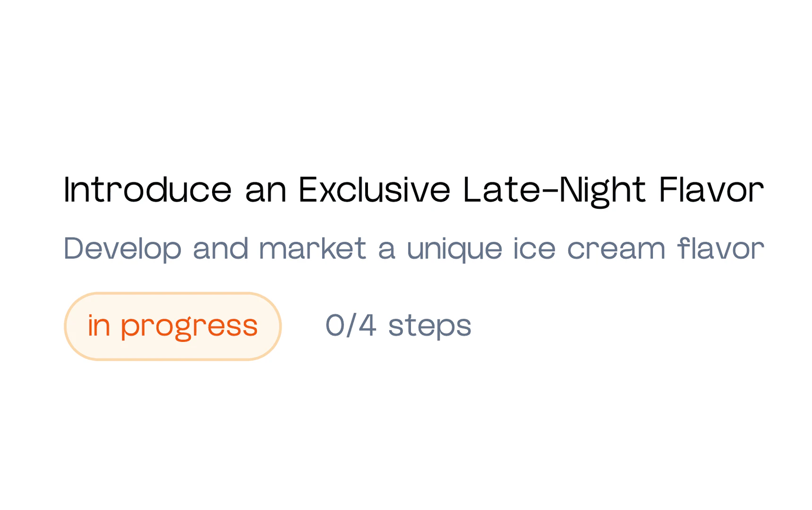The height and width of the screenshot is (510, 812).
Task: Select the '0/4 steps' progress counter
Action: (x=398, y=325)
